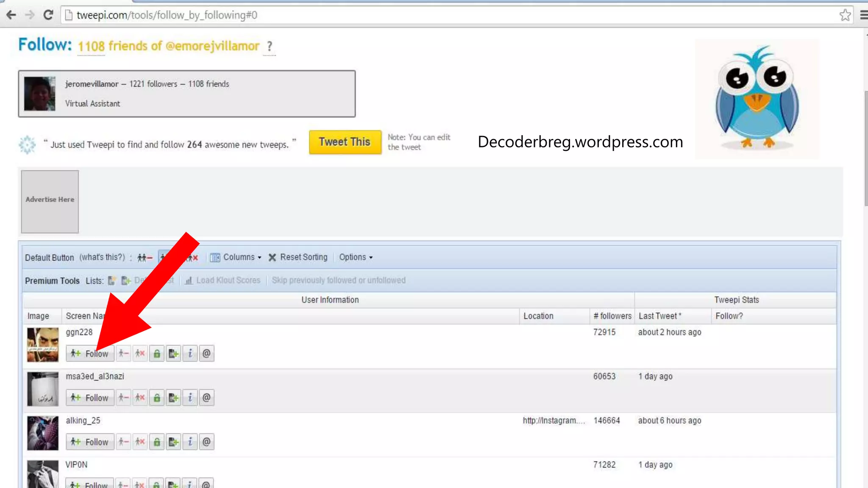Toggle skip previously followed or unfollowed
The image size is (868, 488).
pyautogui.click(x=338, y=280)
